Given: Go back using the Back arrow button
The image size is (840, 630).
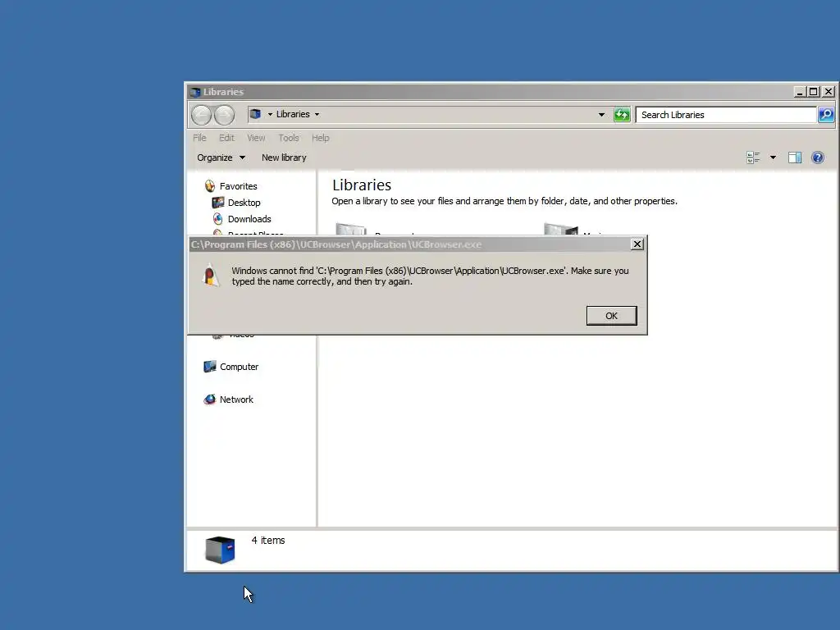Looking at the screenshot, I should pos(202,115).
